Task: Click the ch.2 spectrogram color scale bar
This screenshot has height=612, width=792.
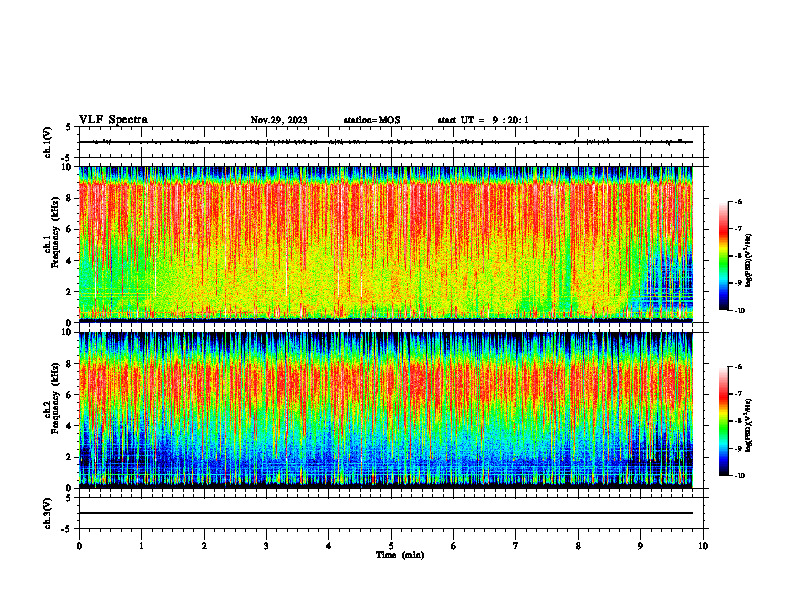Action: [723, 421]
